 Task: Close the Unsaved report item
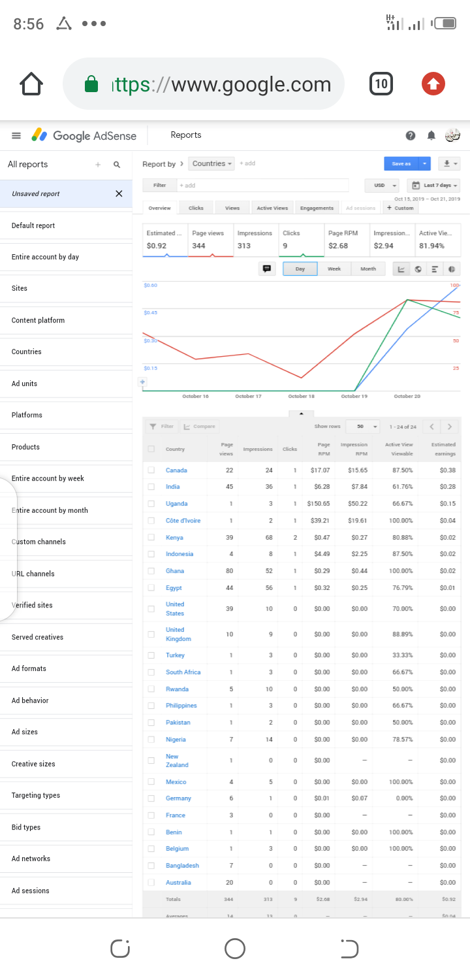[119, 194]
